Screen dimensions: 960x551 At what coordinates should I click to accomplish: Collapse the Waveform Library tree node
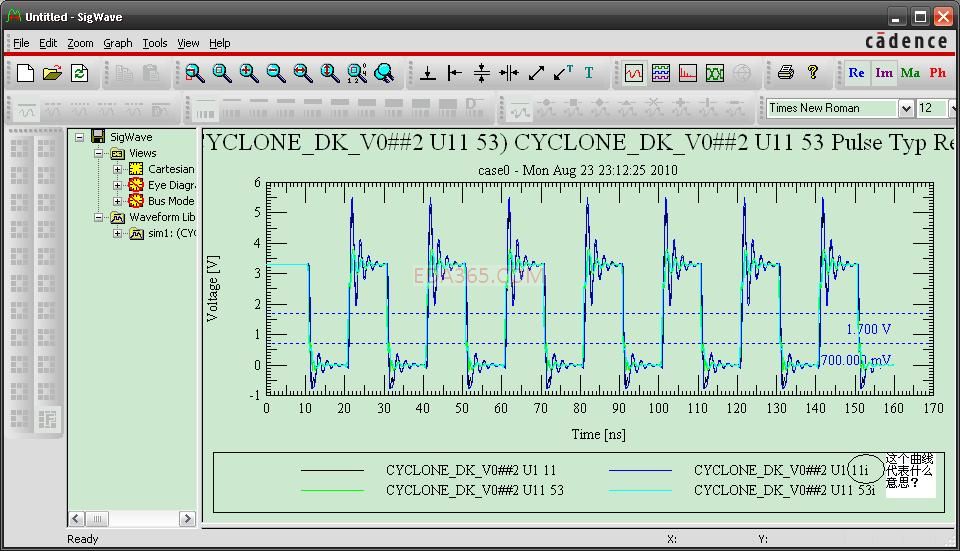tap(99, 217)
